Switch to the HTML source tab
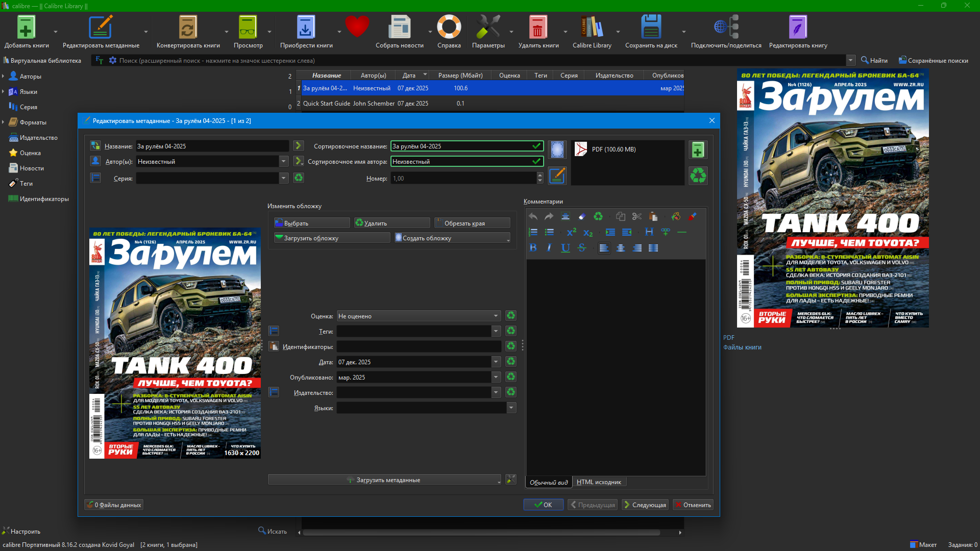This screenshot has height=551, width=980. pos(599,482)
